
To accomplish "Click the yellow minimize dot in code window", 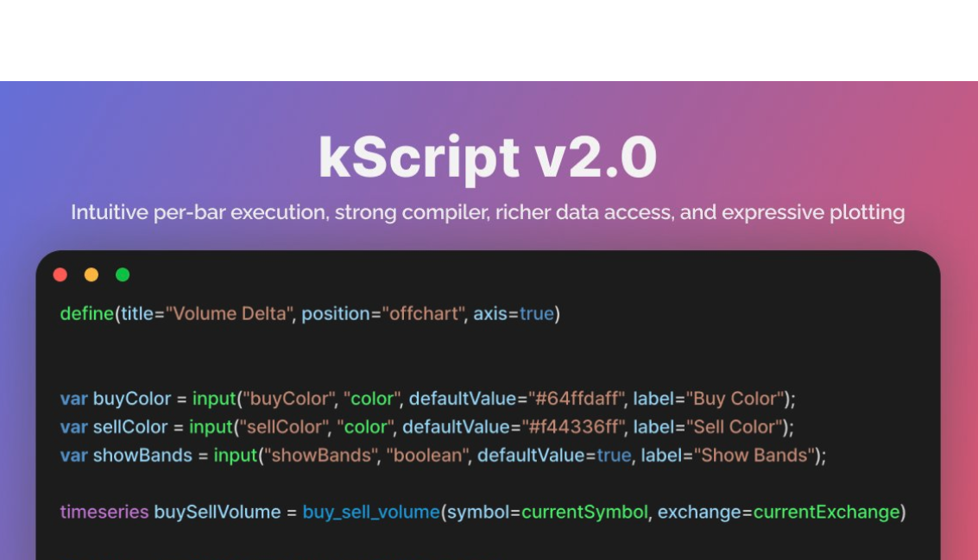I will tap(91, 275).
